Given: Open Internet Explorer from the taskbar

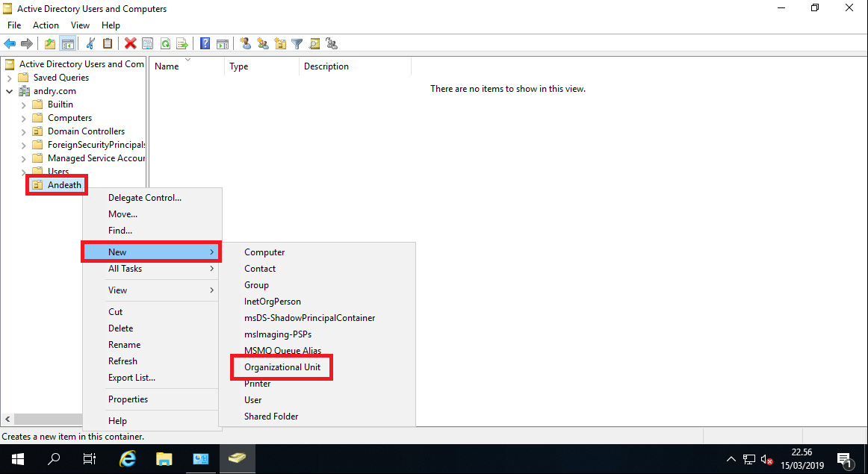Looking at the screenshot, I should tap(128, 458).
